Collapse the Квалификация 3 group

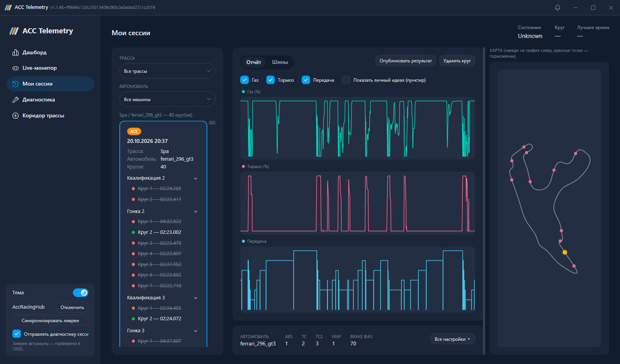coord(196,298)
